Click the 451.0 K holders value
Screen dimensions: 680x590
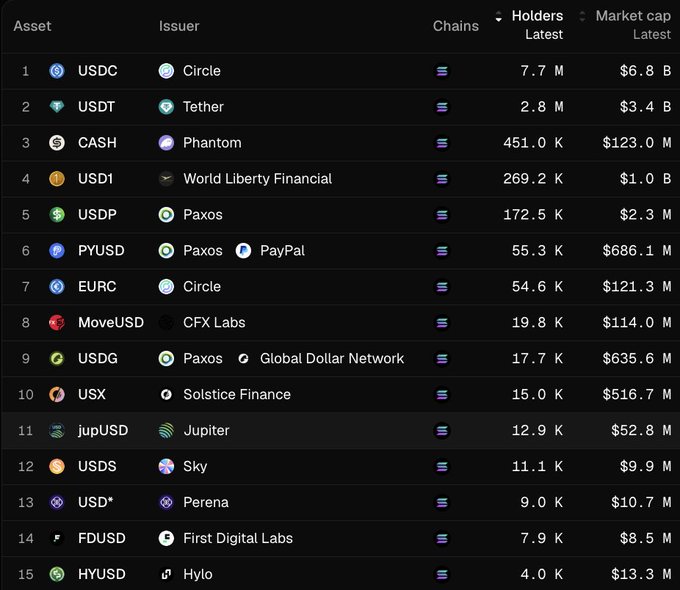(533, 143)
